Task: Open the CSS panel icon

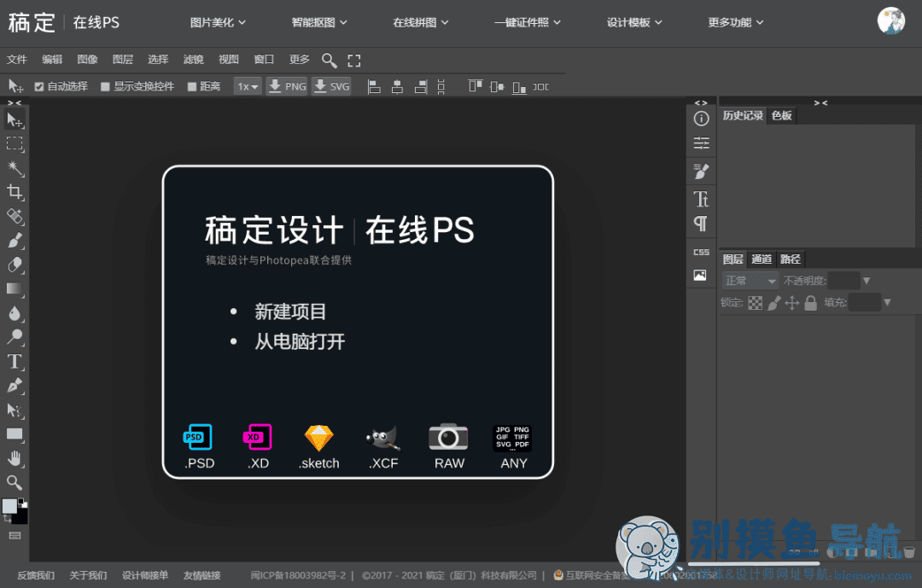Action: tap(701, 252)
